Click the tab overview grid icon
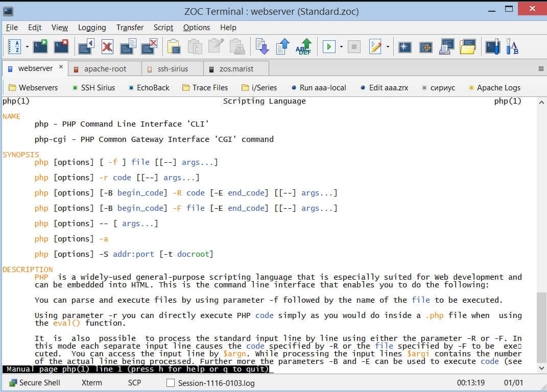This screenshot has height=392, width=547. pos(541,68)
